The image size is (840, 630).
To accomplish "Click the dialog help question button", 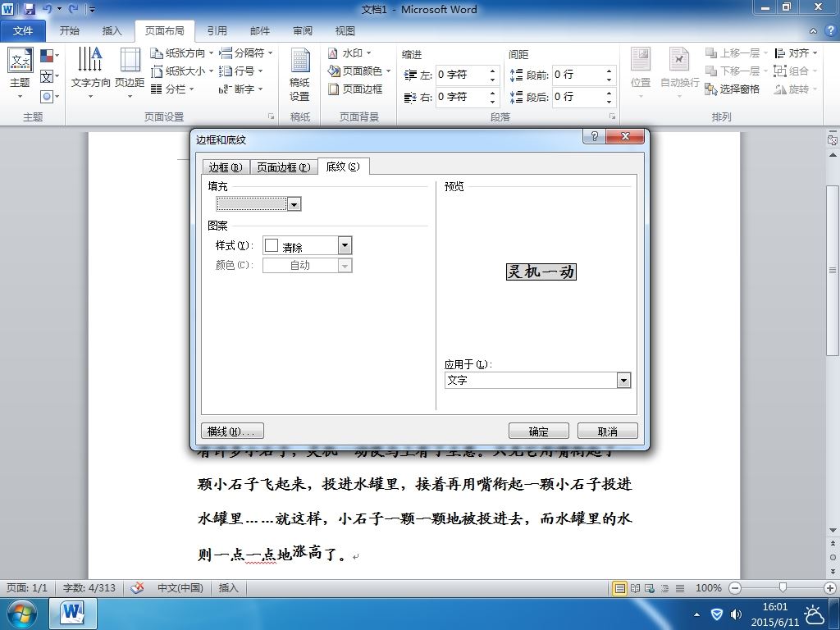I will (594, 136).
